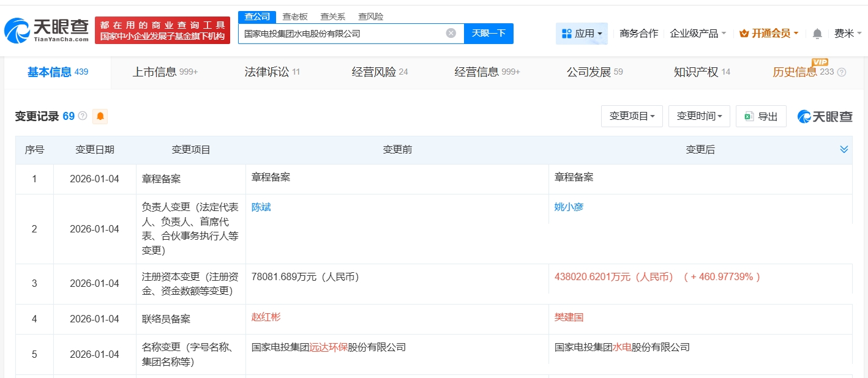The width and height of the screenshot is (868, 378).
Task: Click 国家电投集团远达环保股份有限公司 former name
Action: coord(329,347)
